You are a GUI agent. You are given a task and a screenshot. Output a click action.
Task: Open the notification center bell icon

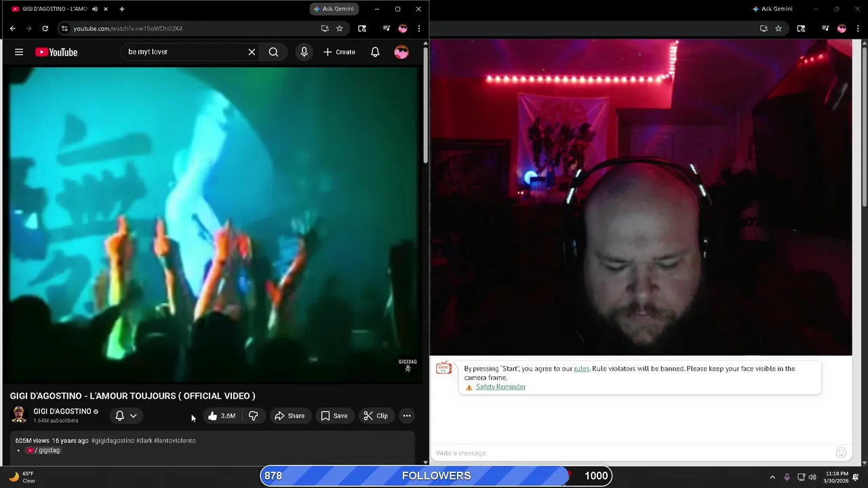(856, 477)
